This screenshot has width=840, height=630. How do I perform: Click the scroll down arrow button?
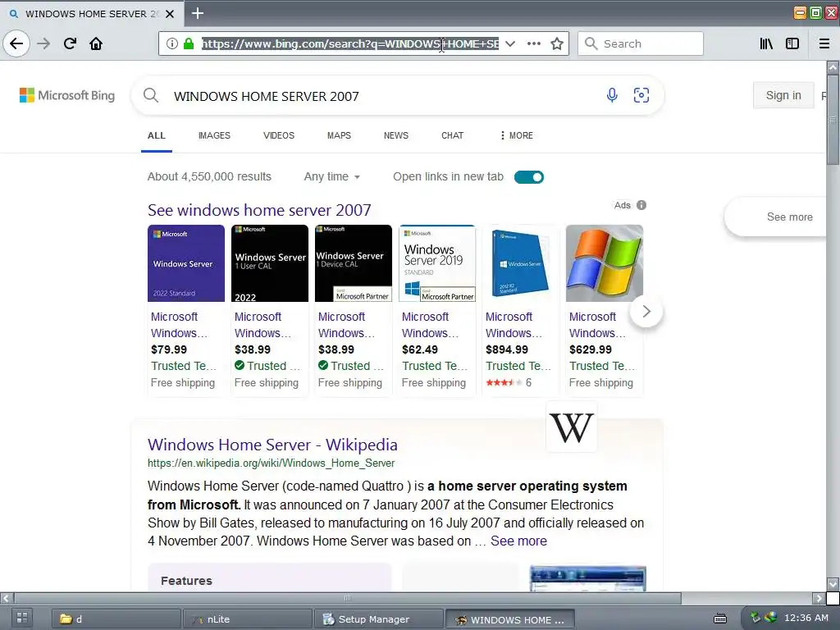click(833, 583)
